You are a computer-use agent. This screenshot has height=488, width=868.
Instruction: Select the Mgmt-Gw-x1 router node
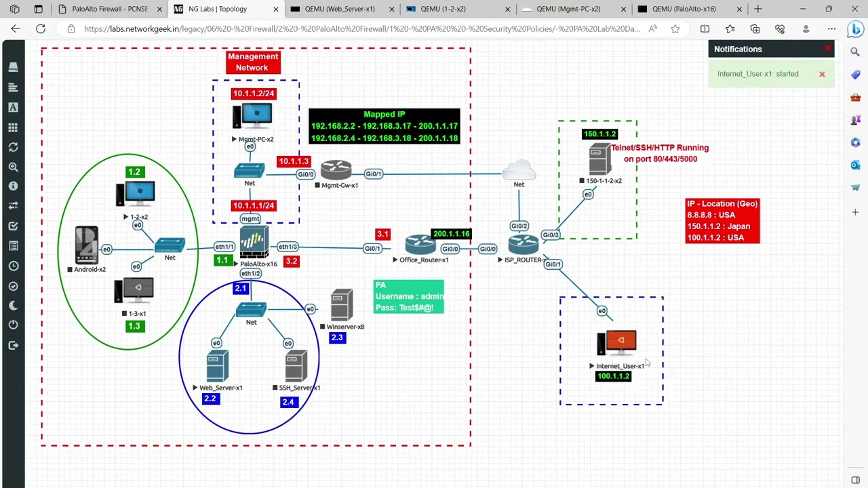coord(336,170)
